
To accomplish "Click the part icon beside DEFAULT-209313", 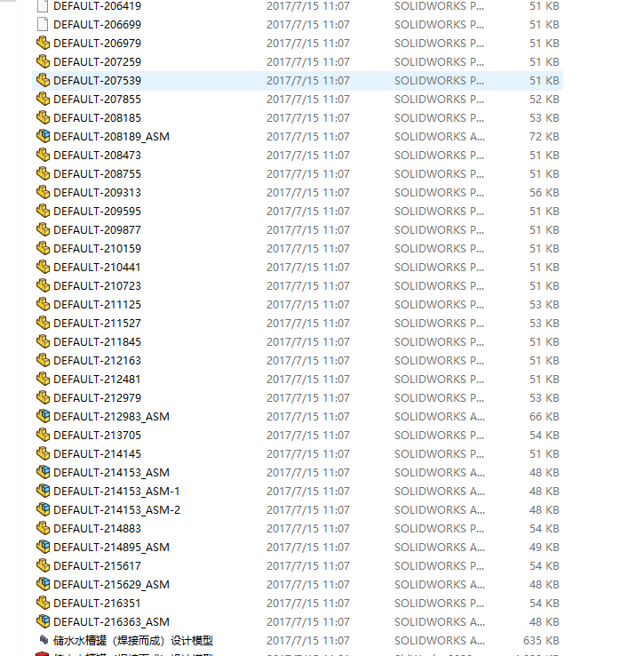I will point(43,193).
